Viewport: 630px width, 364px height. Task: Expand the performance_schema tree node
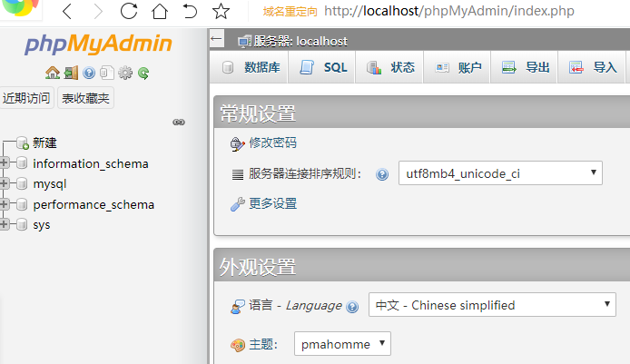pos(4,204)
